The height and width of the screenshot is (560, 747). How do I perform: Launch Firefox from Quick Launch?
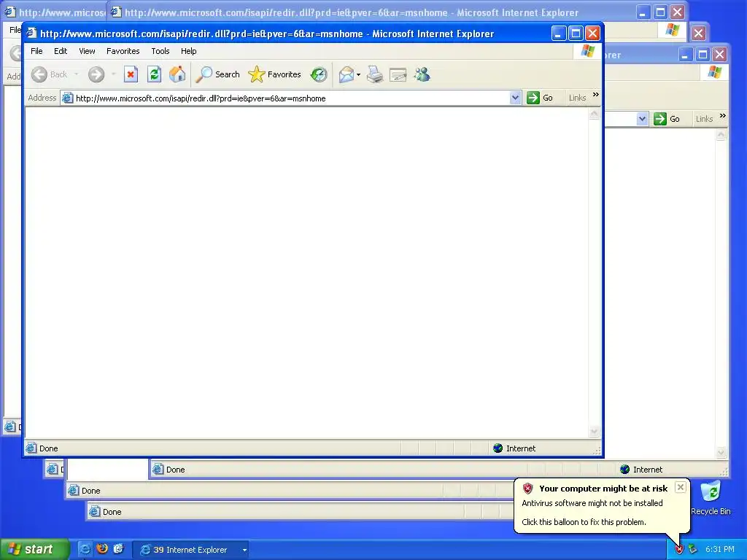[x=102, y=550]
